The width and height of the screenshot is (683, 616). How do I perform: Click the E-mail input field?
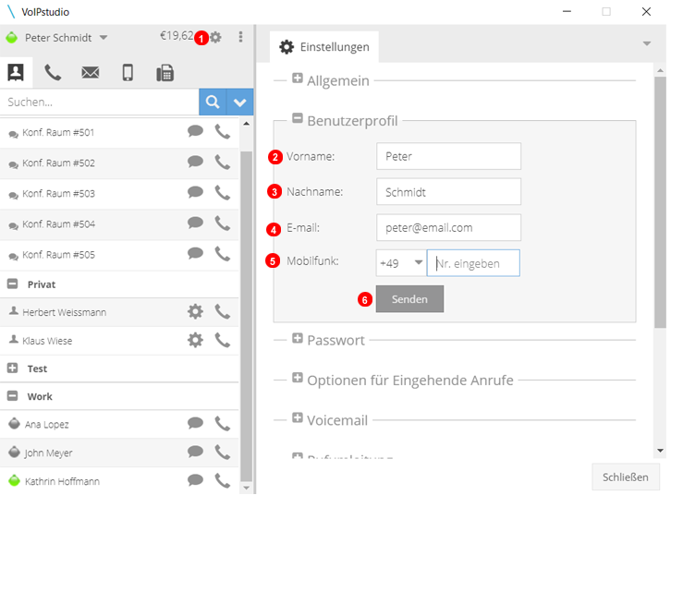[448, 227]
